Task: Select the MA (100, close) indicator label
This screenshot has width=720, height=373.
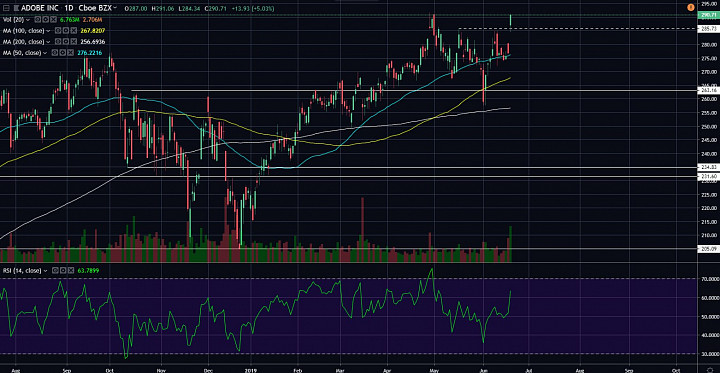Action: point(23,31)
